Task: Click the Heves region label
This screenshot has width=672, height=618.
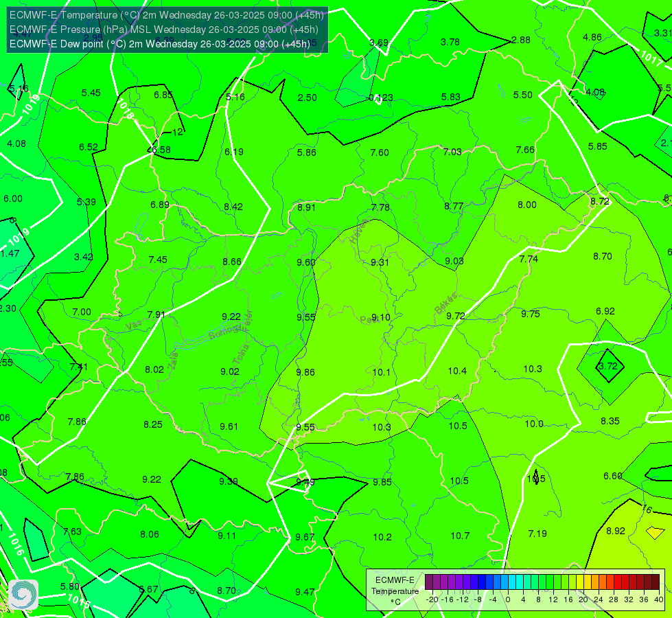Action: coord(358,231)
